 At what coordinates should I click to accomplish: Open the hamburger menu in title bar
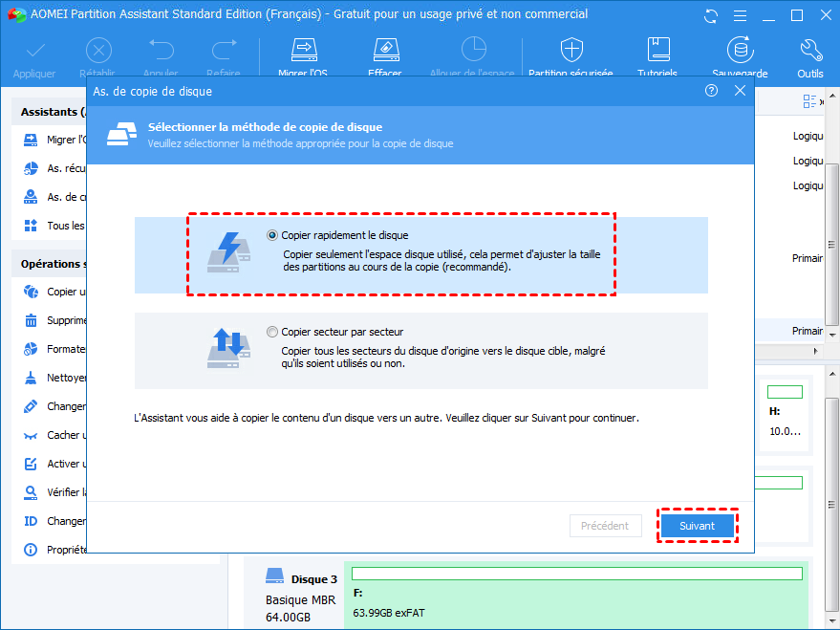pyautogui.click(x=740, y=16)
